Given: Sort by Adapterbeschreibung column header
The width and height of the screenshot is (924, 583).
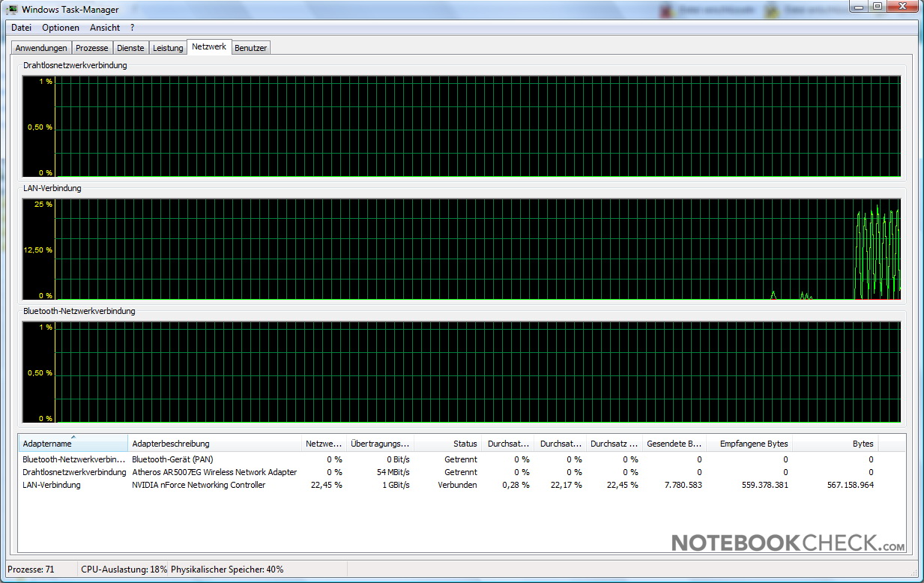Looking at the screenshot, I should (x=214, y=444).
